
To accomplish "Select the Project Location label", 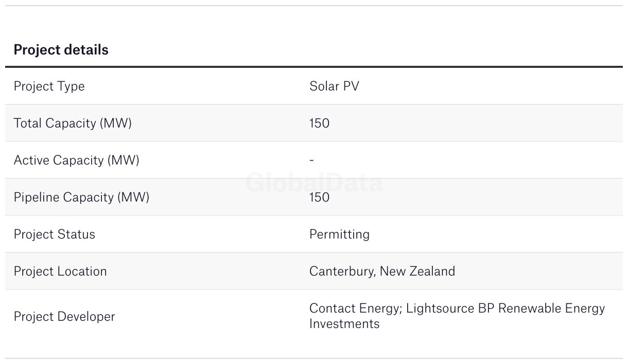I will 60,271.
